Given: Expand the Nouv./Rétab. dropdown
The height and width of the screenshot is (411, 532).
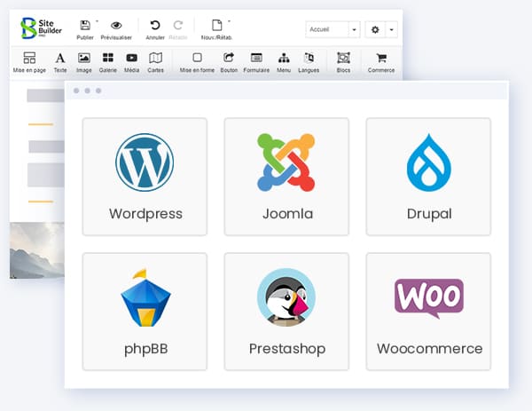Looking at the screenshot, I should tap(229, 21).
